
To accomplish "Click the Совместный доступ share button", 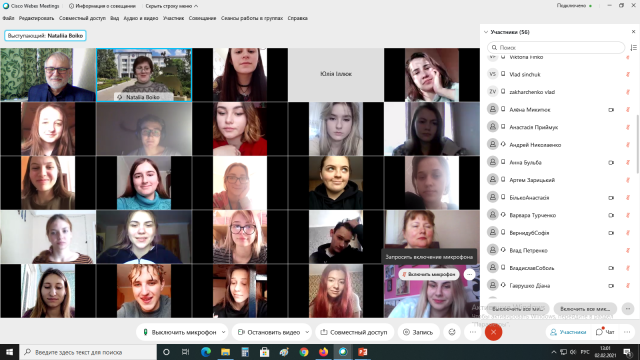I will click(x=354, y=332).
